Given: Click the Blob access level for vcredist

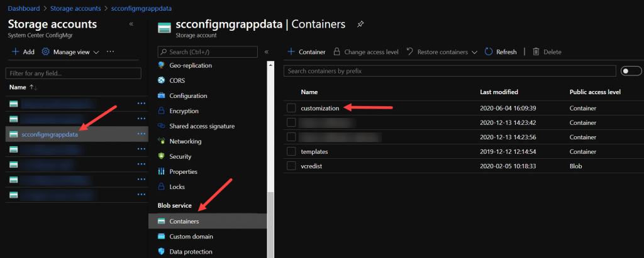Looking at the screenshot, I should [575, 166].
